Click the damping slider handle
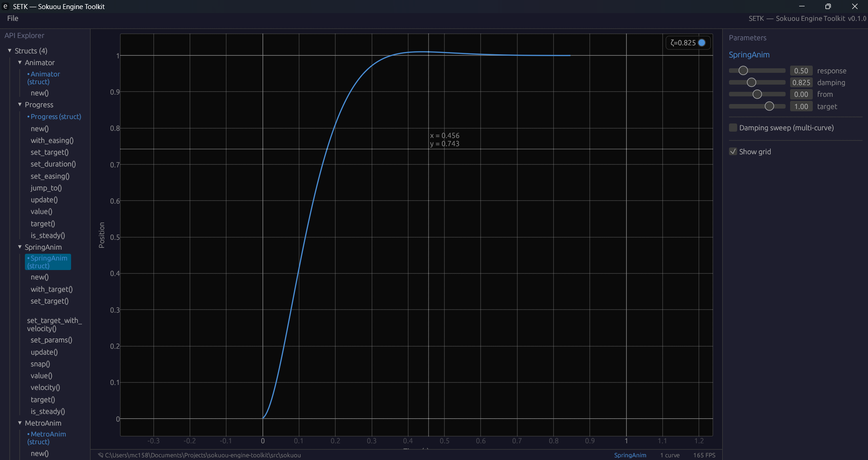The height and width of the screenshot is (460, 868). click(x=752, y=82)
